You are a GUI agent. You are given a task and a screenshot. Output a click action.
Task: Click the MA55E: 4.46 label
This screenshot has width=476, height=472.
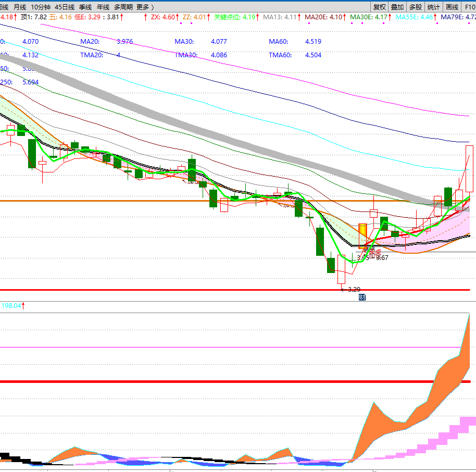(x=415, y=17)
